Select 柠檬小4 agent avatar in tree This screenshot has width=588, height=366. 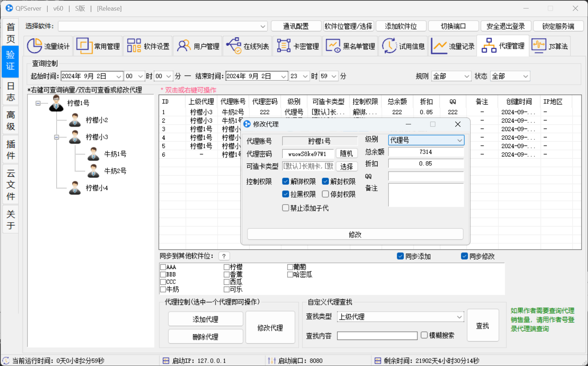click(75, 188)
